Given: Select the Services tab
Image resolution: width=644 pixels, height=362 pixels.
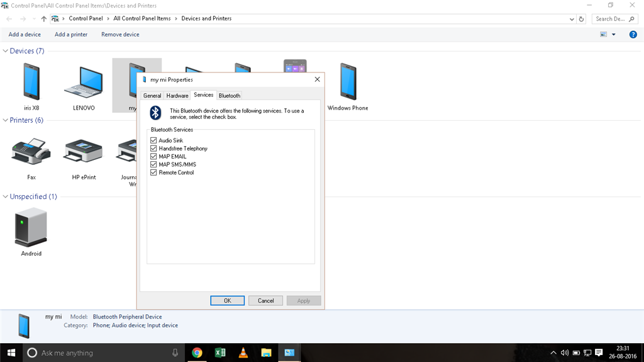Looking at the screenshot, I should (204, 94).
